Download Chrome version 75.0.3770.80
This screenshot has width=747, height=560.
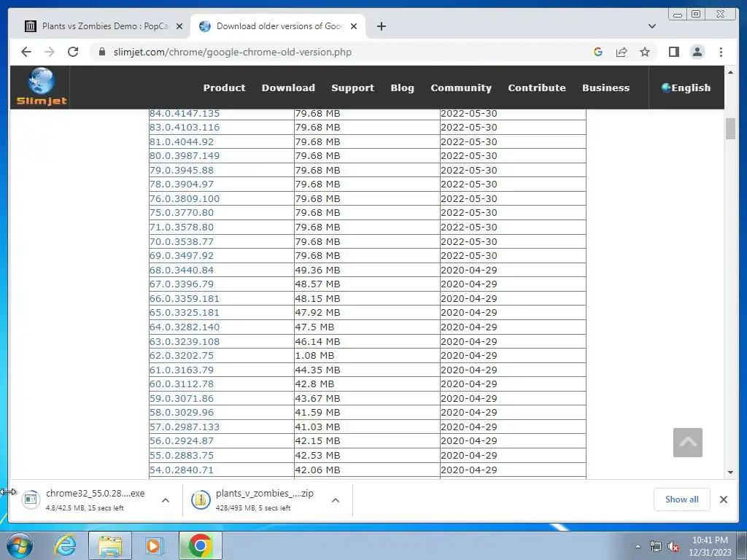click(x=182, y=212)
